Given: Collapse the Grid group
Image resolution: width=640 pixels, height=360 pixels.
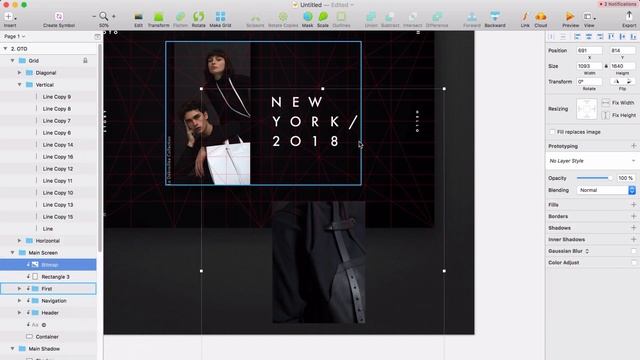Looking at the screenshot, I should (13, 60).
